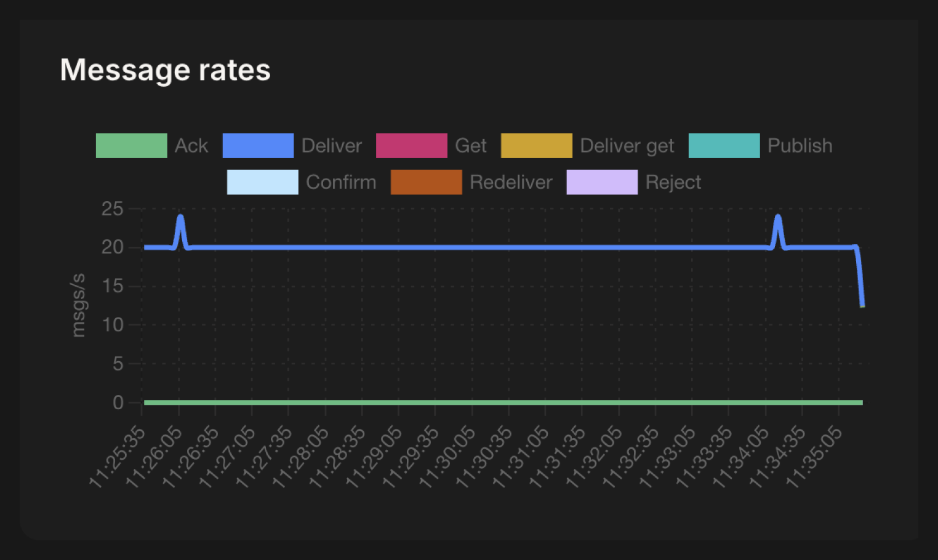This screenshot has width=938, height=560.
Task: Click flat blue Deliver line at 11:30:05
Action: pyautogui.click(x=472, y=247)
